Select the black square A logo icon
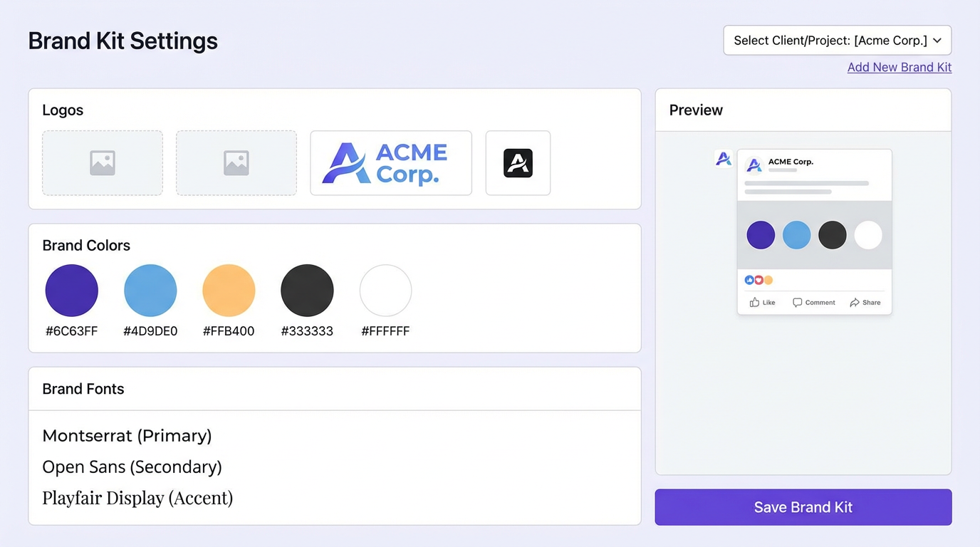The width and height of the screenshot is (980, 547). point(518,163)
